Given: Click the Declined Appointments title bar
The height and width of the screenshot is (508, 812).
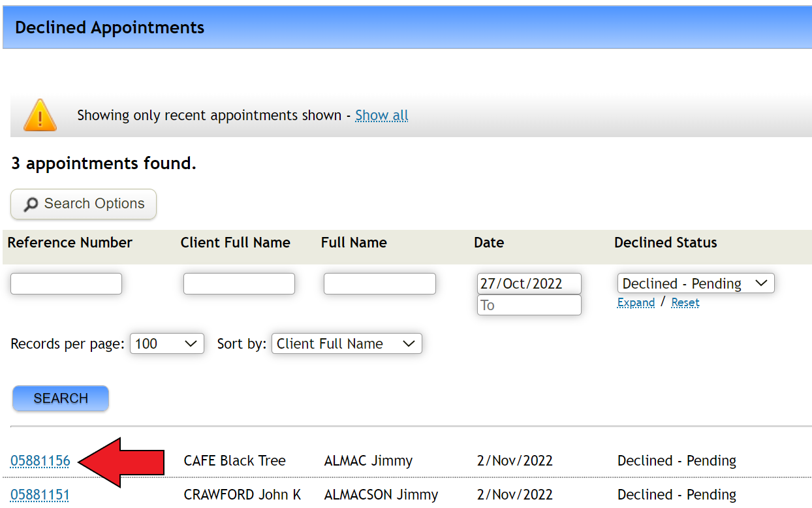Looking at the screenshot, I should click(109, 27).
